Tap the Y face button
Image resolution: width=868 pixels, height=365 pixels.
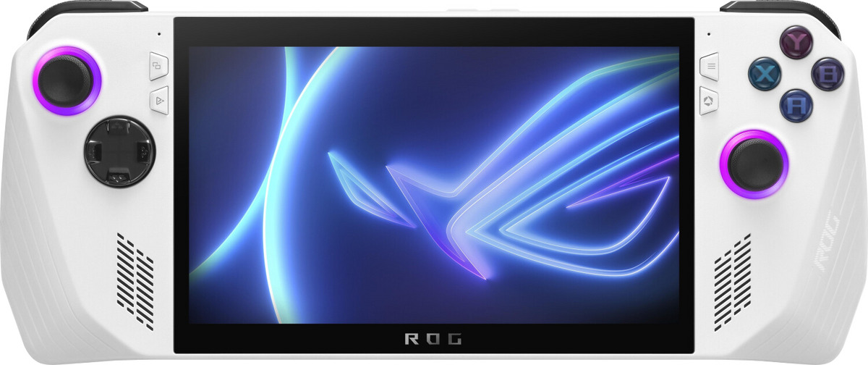(x=795, y=43)
